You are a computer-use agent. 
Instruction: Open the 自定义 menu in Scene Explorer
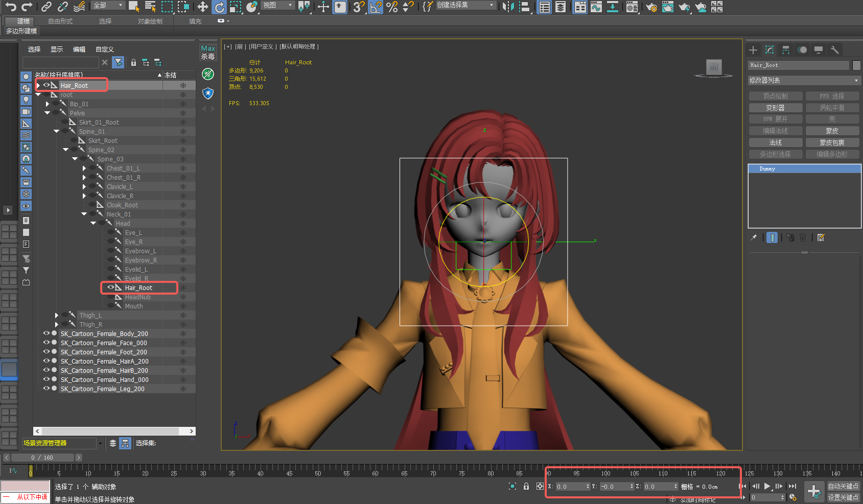pyautogui.click(x=105, y=49)
